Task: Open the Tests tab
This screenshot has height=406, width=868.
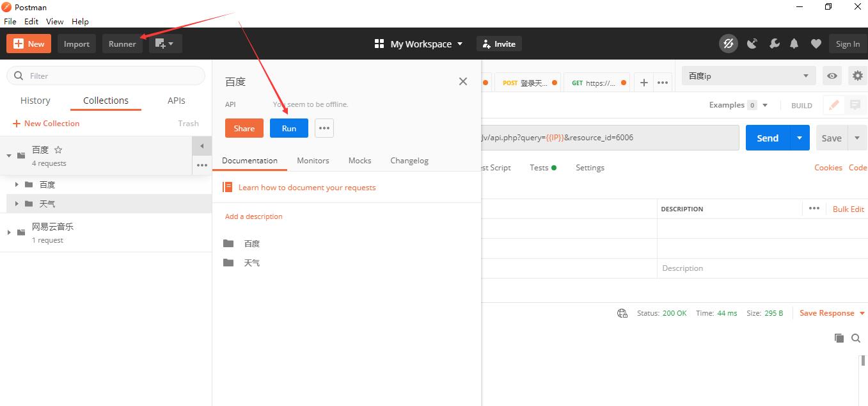Action: [542, 168]
